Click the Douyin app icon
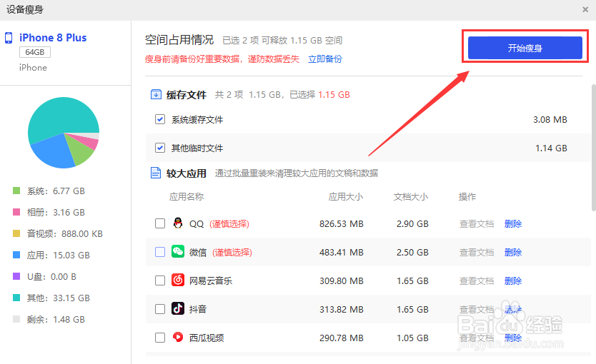The image size is (596, 364). (x=178, y=308)
